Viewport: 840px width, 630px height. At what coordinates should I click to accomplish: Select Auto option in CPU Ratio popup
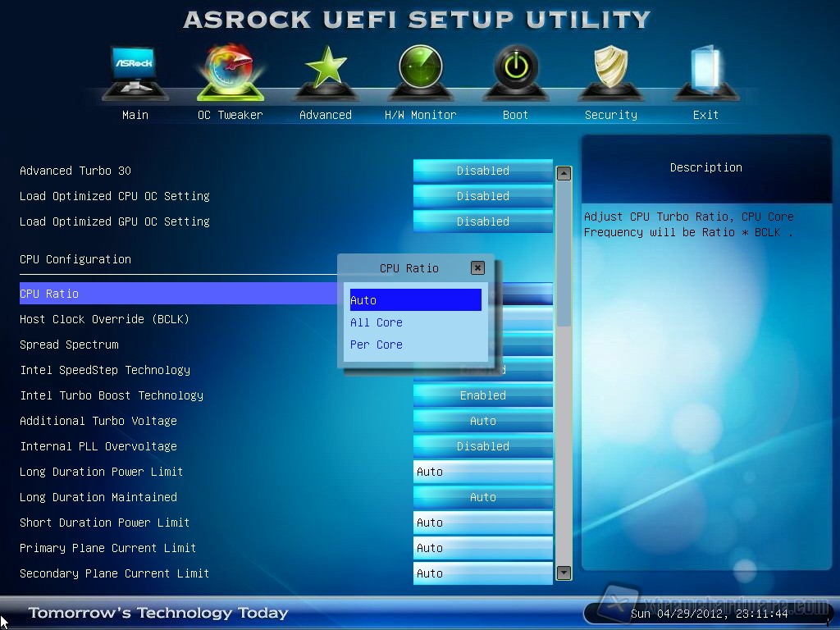click(415, 300)
